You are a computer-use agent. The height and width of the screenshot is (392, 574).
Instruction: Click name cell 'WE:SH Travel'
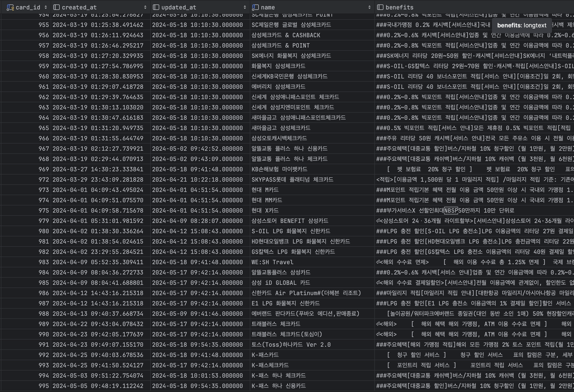pos(272,262)
